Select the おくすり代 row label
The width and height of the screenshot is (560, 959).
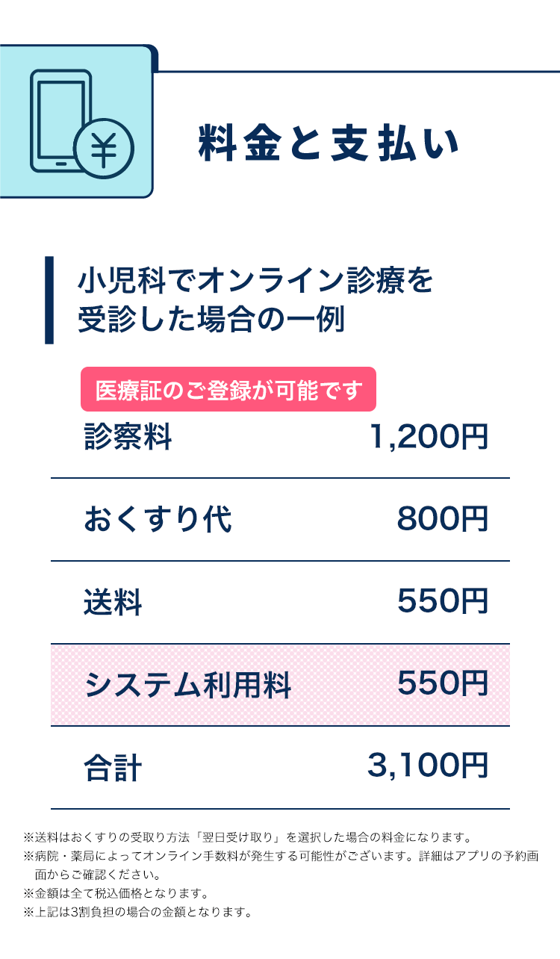pyautogui.click(x=158, y=520)
